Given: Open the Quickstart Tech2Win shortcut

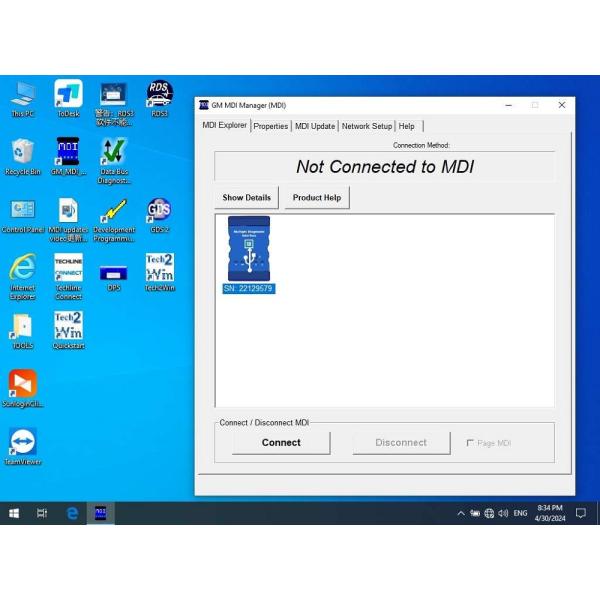Looking at the screenshot, I should click(68, 328).
